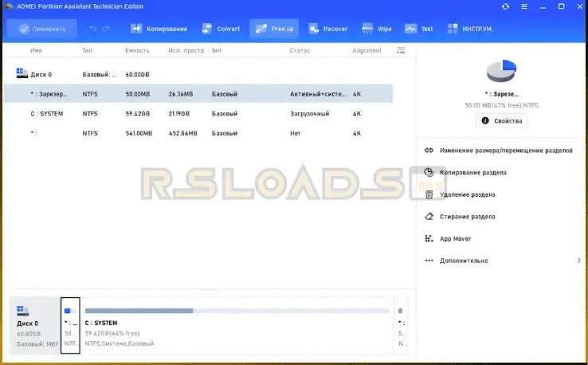Open the Wipe toolbar menu
This screenshot has height=365, width=588.
click(377, 29)
